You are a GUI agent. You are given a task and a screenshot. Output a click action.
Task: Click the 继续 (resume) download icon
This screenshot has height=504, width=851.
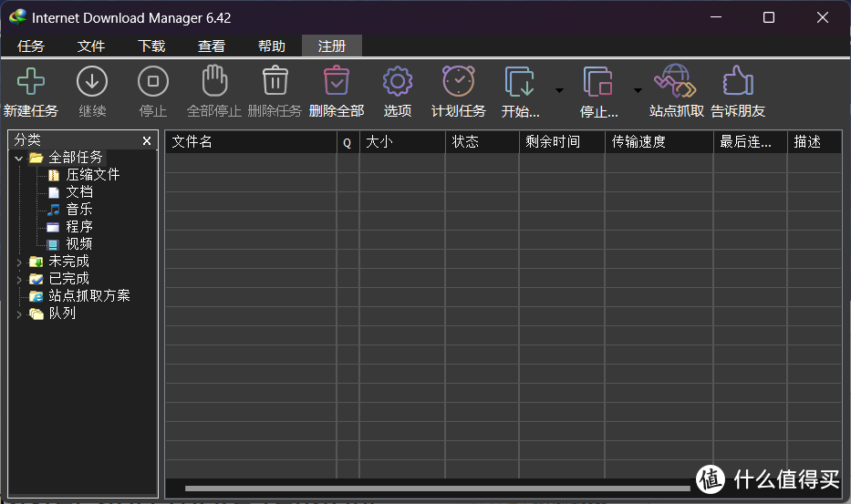pyautogui.click(x=92, y=81)
